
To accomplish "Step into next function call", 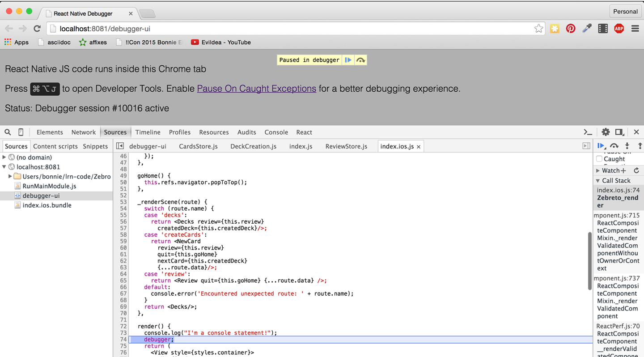I will pos(627,146).
